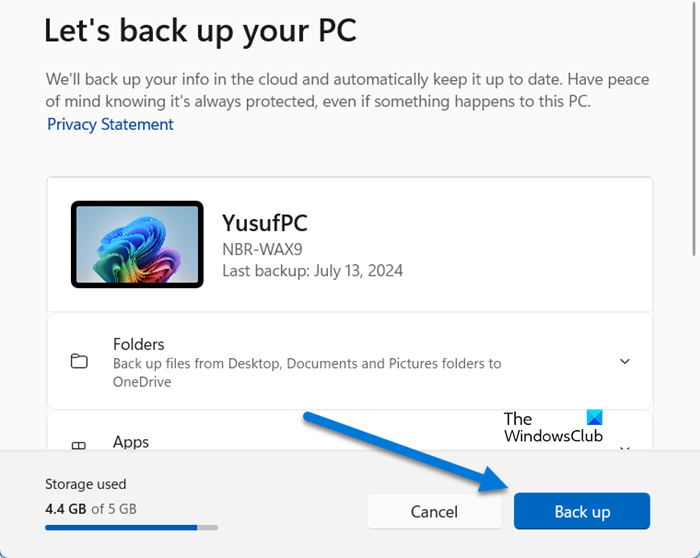Click the 4.4 GB of 5 GB text
Image resolution: width=700 pixels, height=558 pixels.
click(90, 508)
